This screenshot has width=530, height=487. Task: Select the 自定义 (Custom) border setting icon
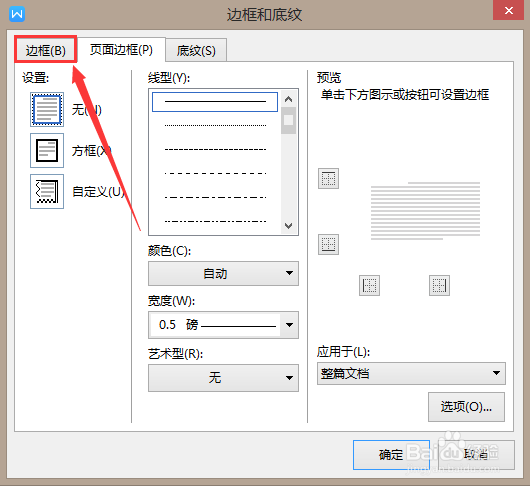coord(47,191)
